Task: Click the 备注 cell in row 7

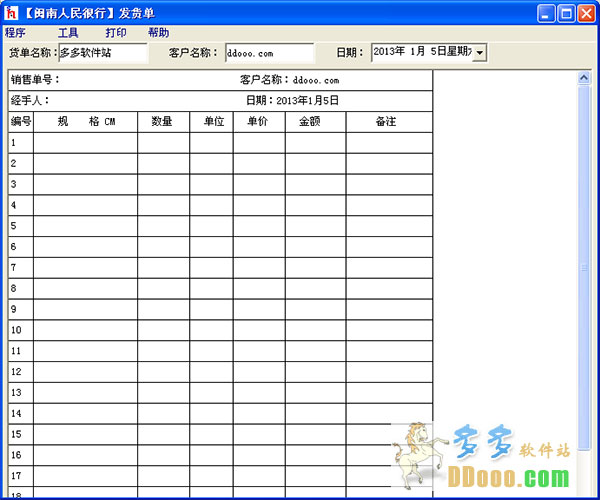Action: [x=390, y=268]
